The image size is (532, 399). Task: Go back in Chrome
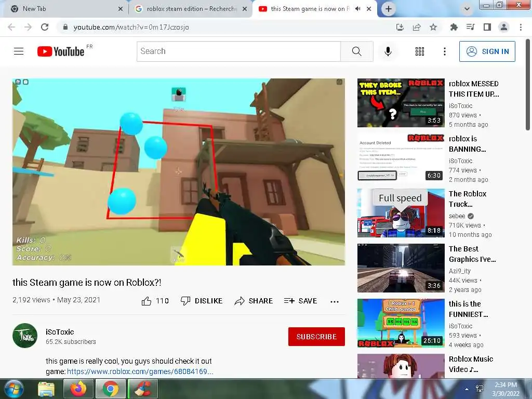pos(11,27)
